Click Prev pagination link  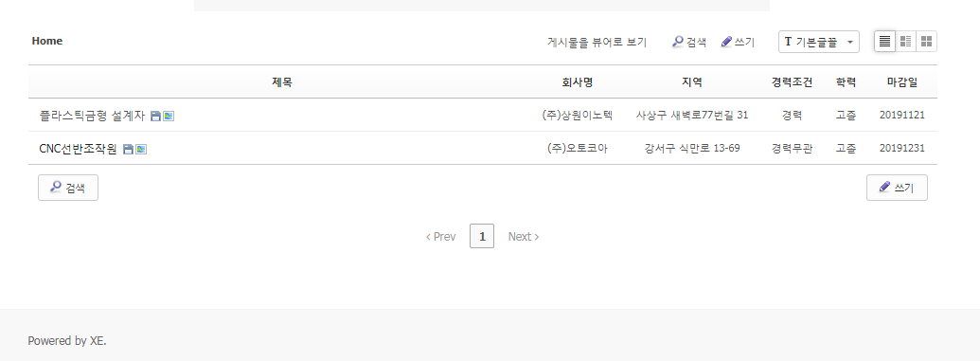440,237
